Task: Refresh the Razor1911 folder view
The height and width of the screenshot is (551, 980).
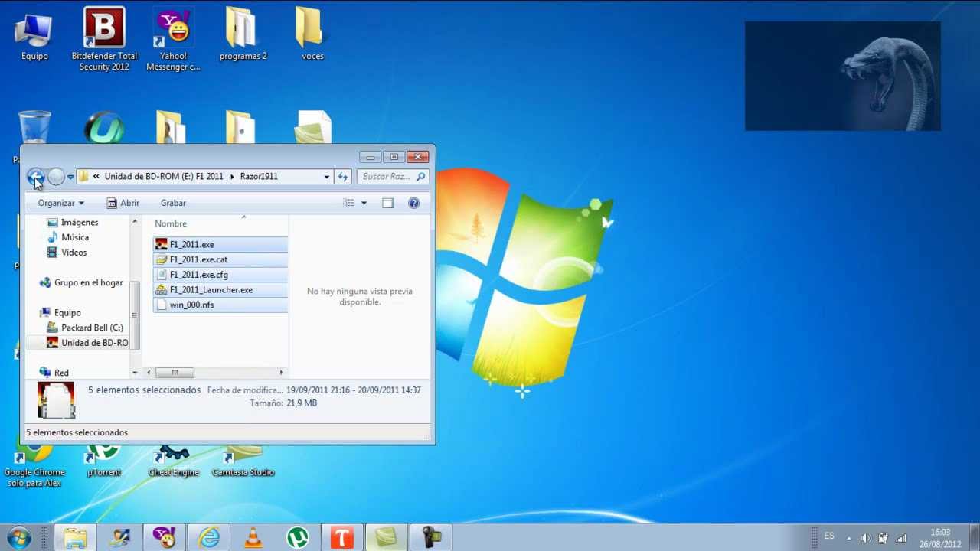Action: (x=343, y=176)
